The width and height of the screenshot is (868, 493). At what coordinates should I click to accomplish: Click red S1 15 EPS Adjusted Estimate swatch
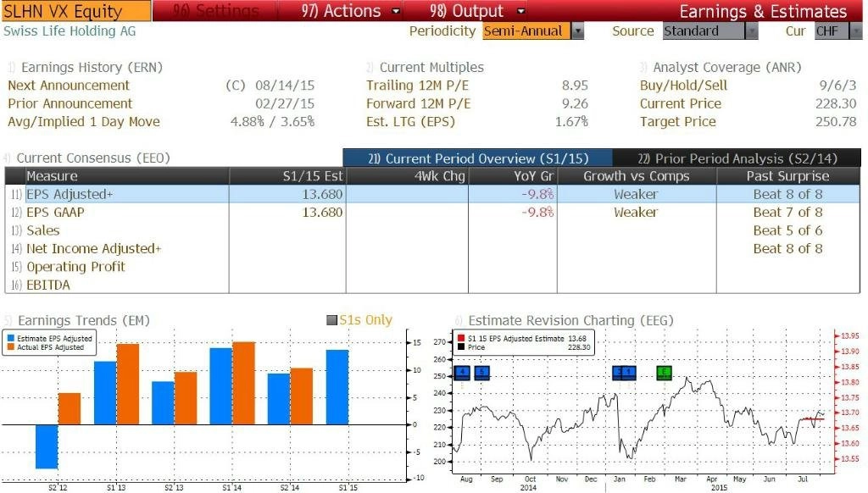[x=461, y=338]
